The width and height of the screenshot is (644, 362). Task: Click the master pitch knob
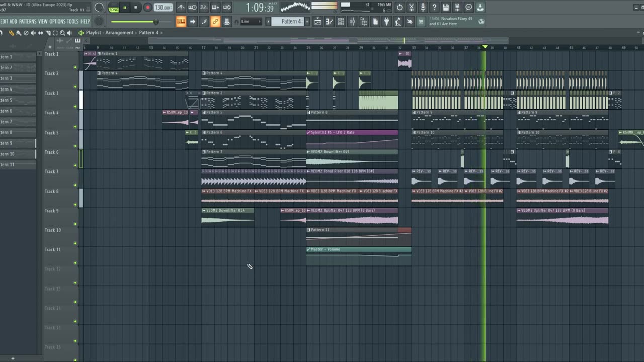[x=99, y=21]
